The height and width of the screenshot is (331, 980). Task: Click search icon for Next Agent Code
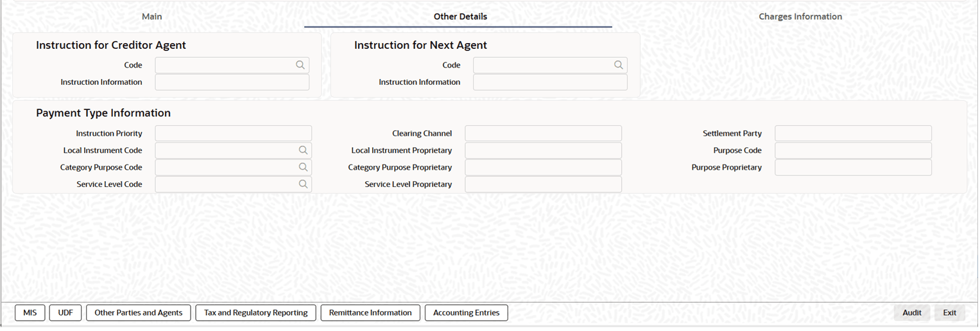[x=618, y=65]
